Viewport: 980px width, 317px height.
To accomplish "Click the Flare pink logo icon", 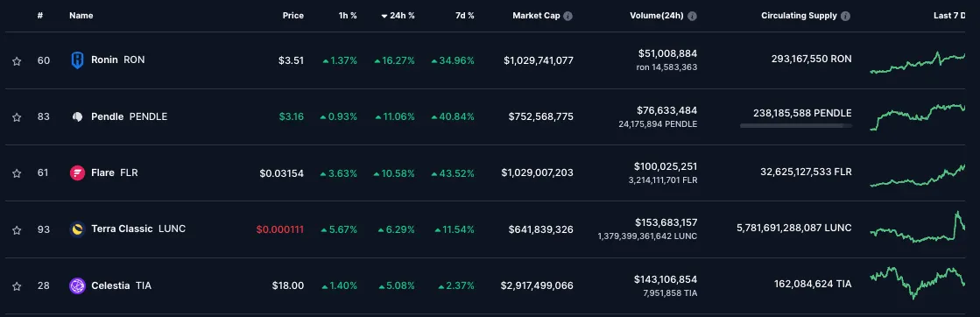I will tap(77, 173).
